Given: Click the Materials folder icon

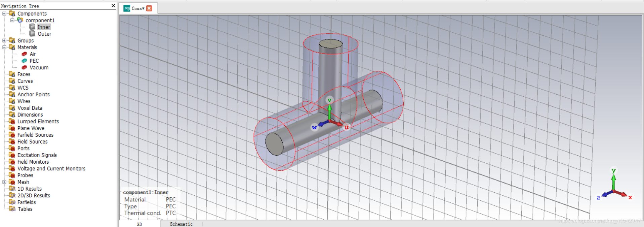Looking at the screenshot, I should [x=12, y=47].
